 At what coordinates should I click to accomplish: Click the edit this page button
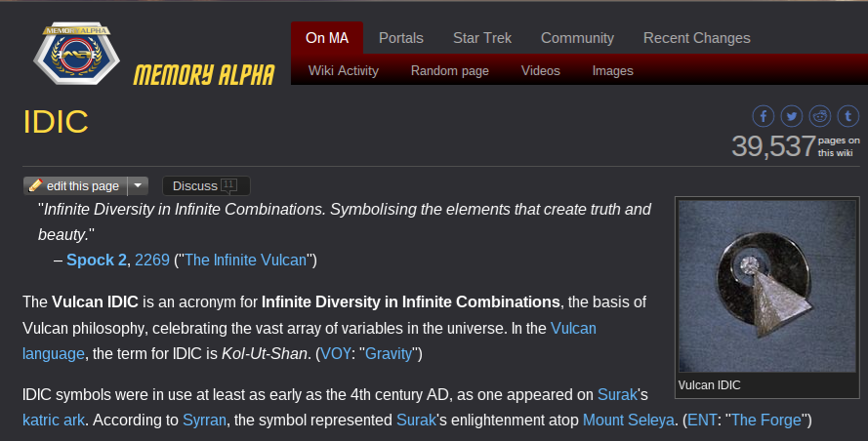pos(75,186)
